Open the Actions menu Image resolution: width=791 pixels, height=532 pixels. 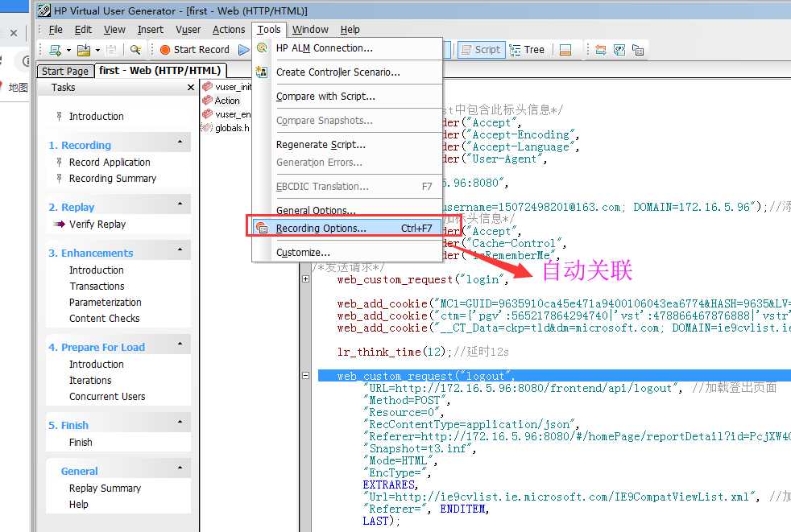pos(229,29)
